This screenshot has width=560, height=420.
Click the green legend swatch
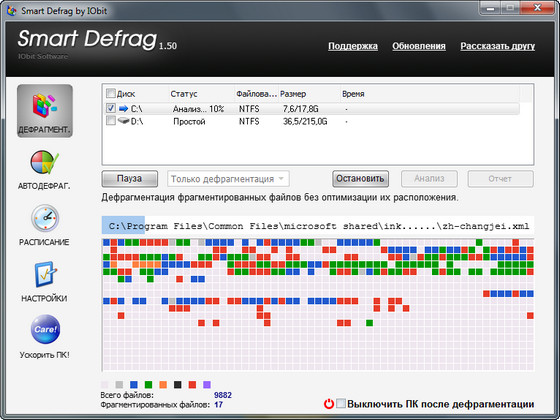coord(149,385)
